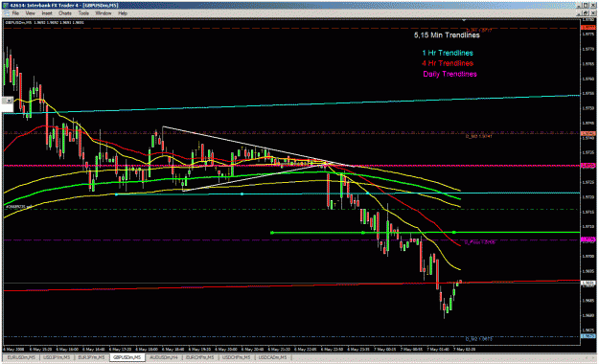Open the Window menu
Image resolution: width=599 pixels, height=364 pixels.
click(x=104, y=13)
